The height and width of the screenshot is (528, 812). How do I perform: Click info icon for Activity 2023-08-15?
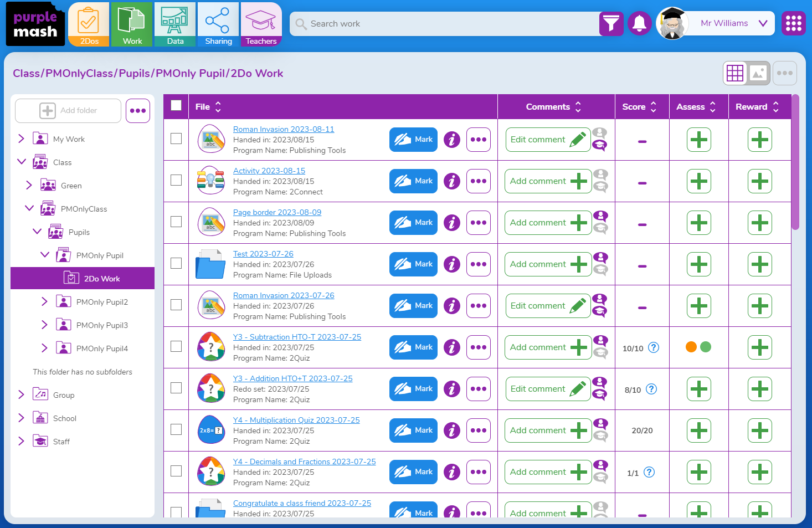point(452,181)
